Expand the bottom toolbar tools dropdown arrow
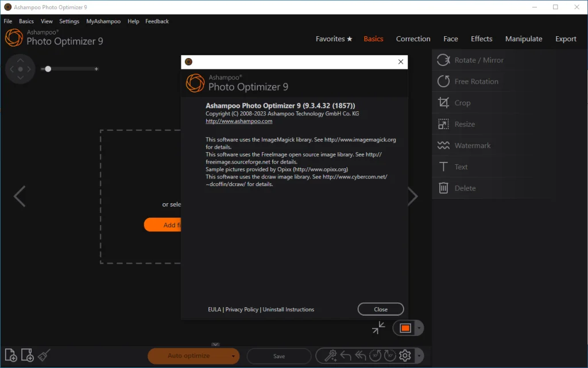The image size is (588, 368). tap(419, 355)
